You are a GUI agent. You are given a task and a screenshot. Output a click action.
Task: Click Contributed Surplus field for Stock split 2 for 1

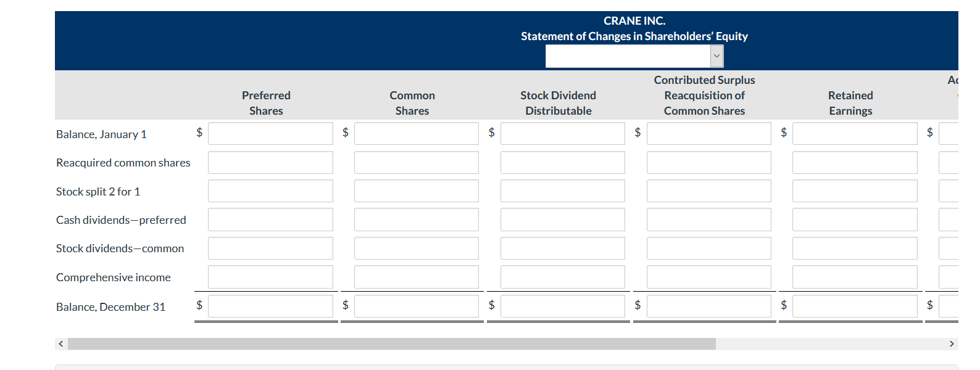[x=708, y=191]
